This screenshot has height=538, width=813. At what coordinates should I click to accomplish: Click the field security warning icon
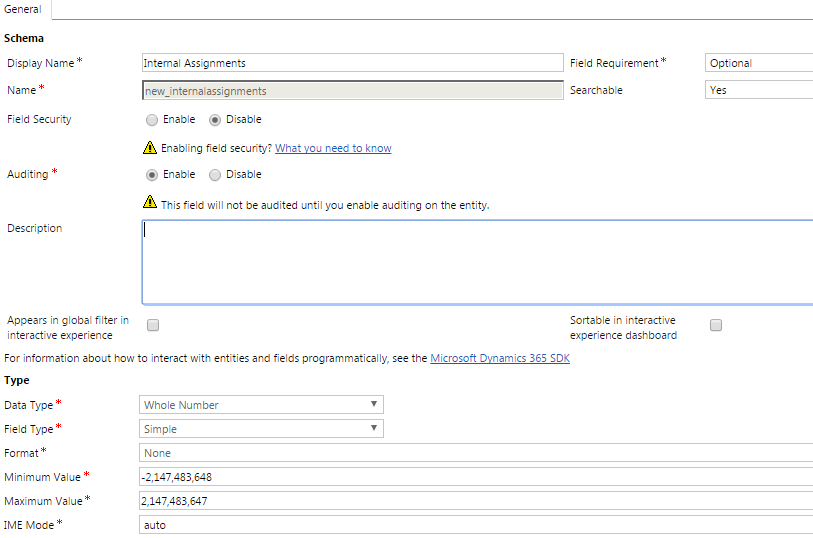click(x=150, y=148)
